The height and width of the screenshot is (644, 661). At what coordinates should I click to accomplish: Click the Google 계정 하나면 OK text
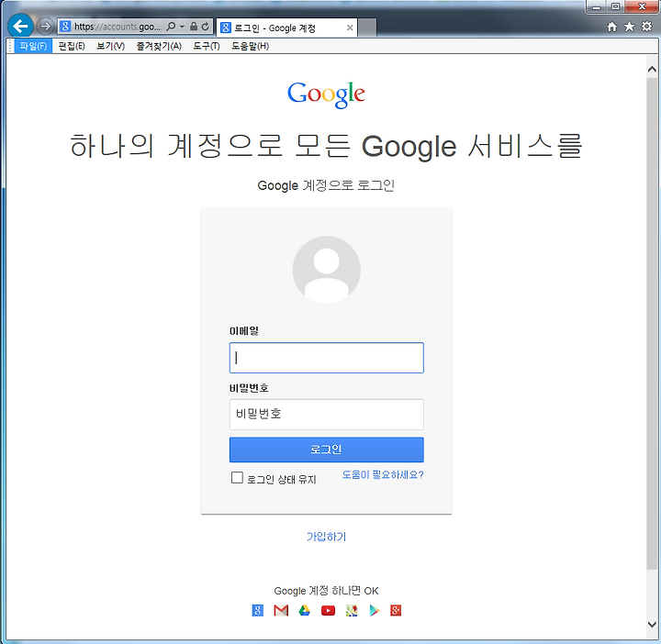(x=326, y=591)
